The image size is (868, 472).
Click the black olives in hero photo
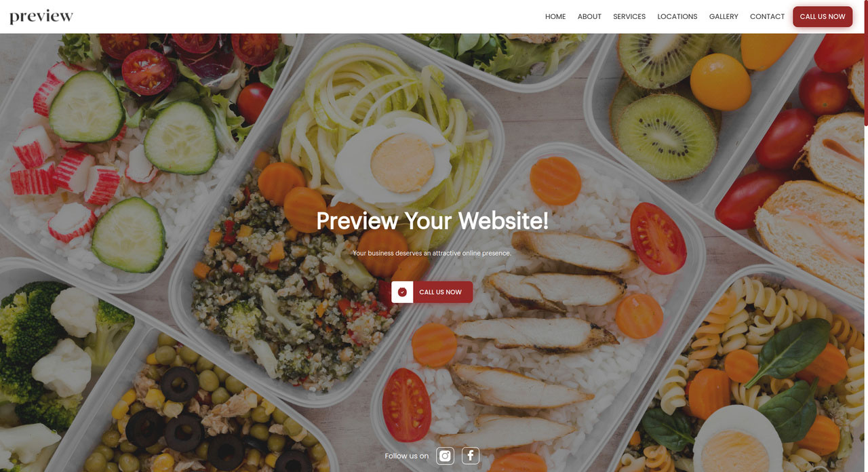tap(180, 385)
